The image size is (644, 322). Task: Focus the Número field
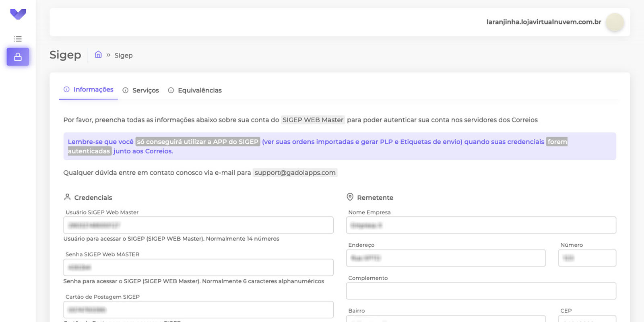587,258
